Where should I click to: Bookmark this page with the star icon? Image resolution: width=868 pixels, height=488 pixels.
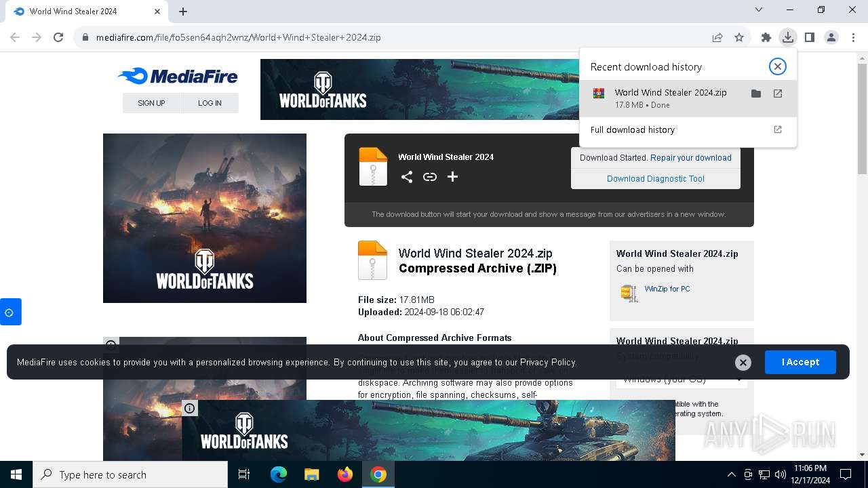pos(739,37)
